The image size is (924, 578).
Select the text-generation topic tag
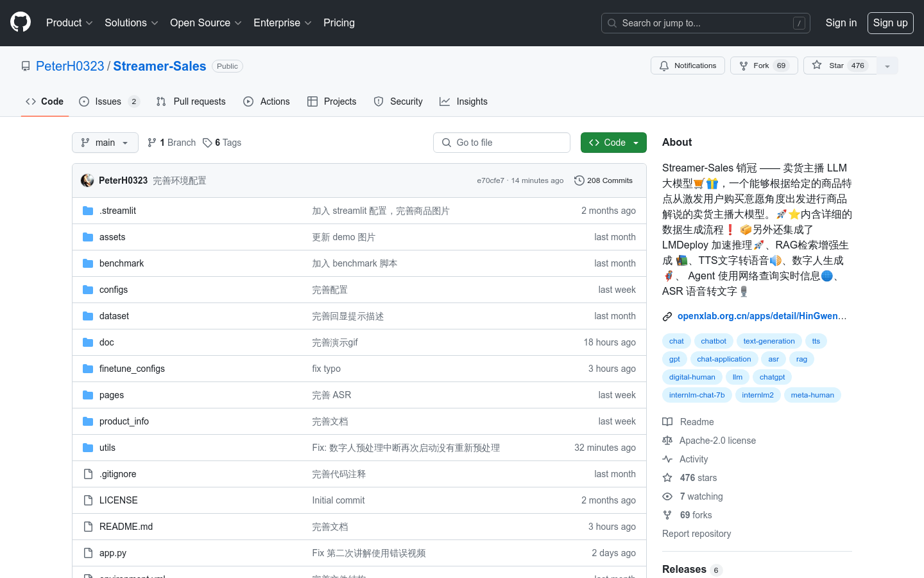click(x=769, y=341)
